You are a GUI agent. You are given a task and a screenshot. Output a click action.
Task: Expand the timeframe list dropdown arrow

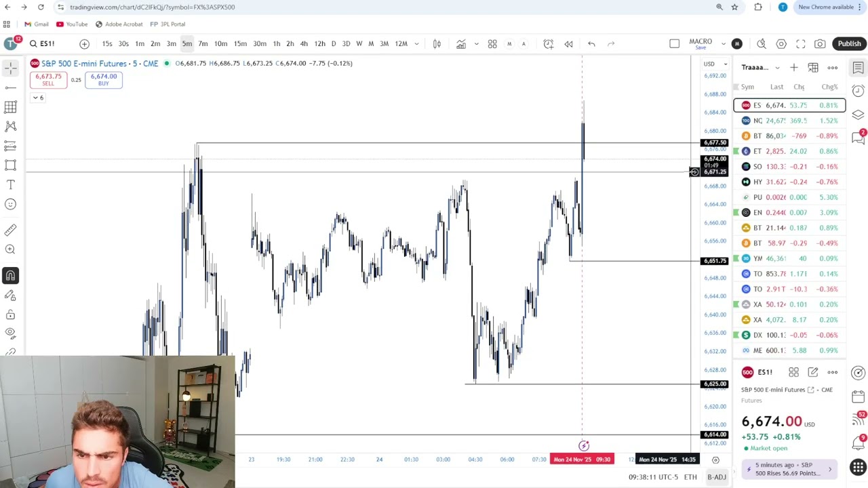click(416, 43)
